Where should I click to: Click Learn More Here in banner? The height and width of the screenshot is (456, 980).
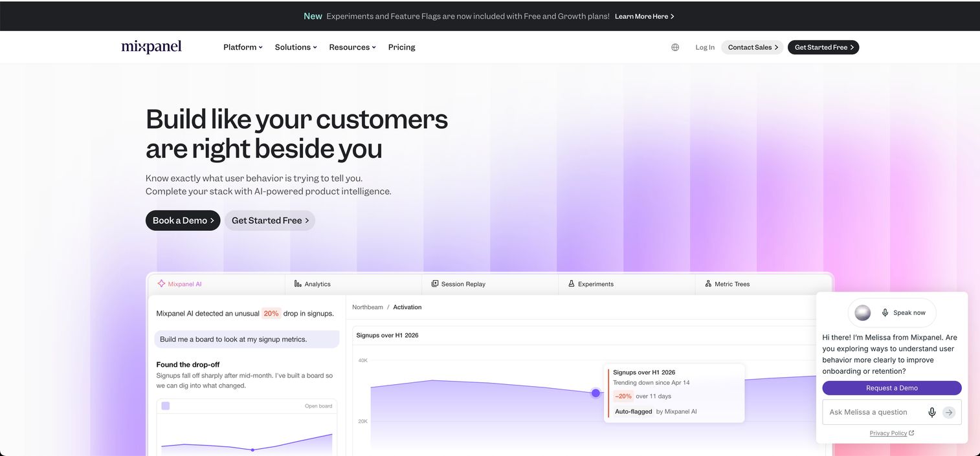(645, 16)
